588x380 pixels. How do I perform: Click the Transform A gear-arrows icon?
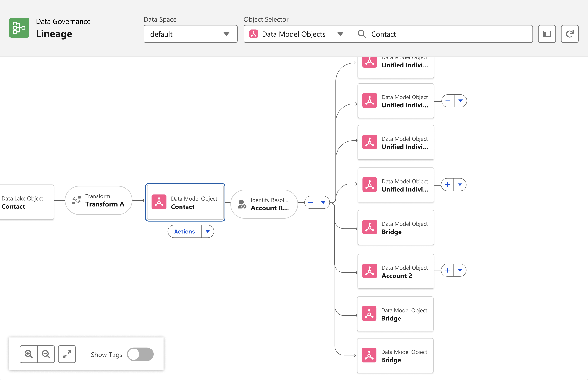[x=76, y=200]
